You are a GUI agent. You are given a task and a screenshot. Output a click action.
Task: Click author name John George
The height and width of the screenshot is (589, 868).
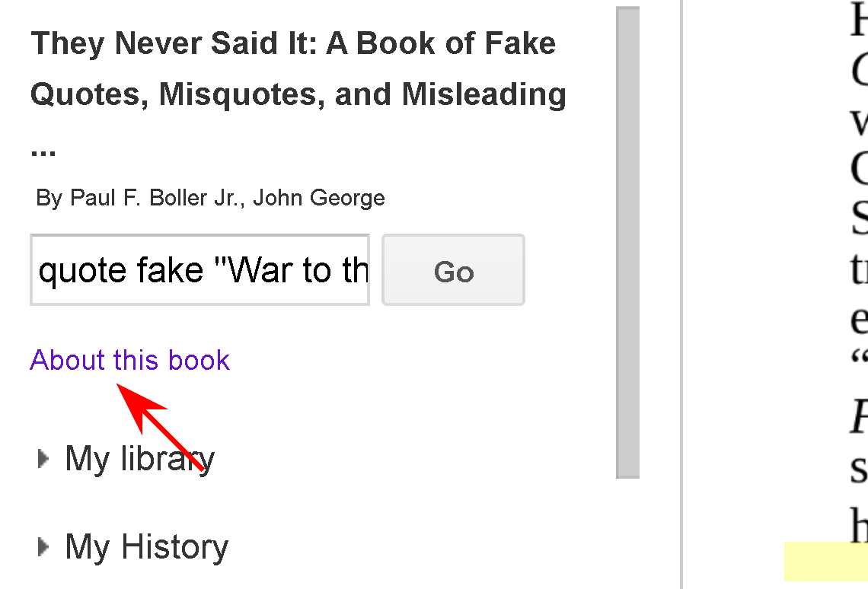[319, 199]
